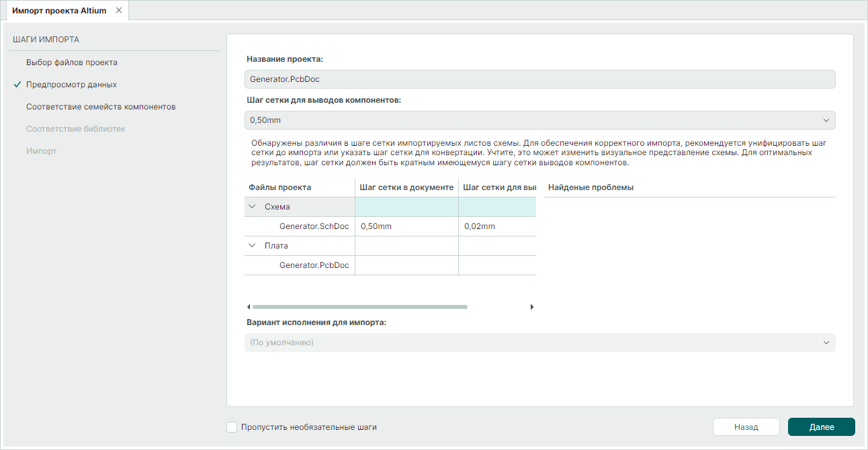
Task: Click the Шаг сетки в документе column header
Action: pos(406,187)
